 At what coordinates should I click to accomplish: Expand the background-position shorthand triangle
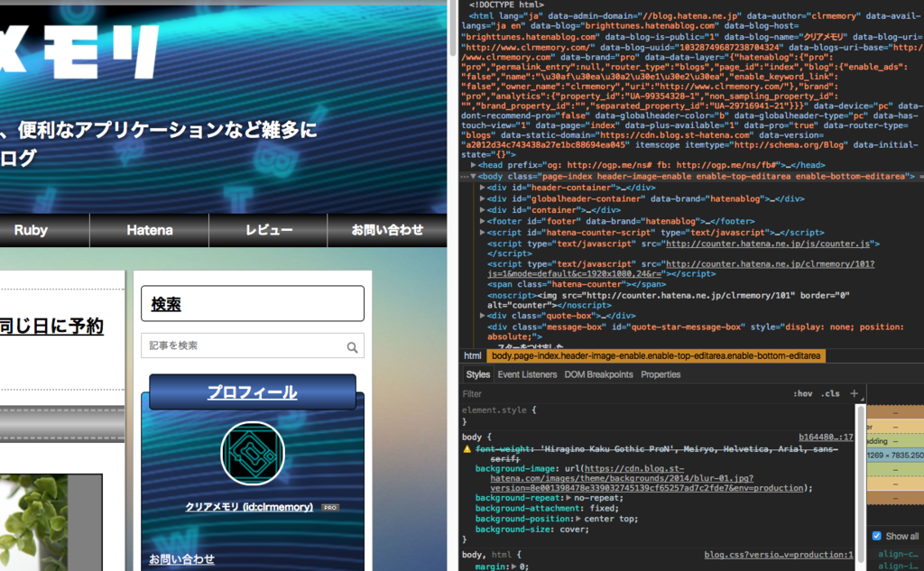coord(578,520)
